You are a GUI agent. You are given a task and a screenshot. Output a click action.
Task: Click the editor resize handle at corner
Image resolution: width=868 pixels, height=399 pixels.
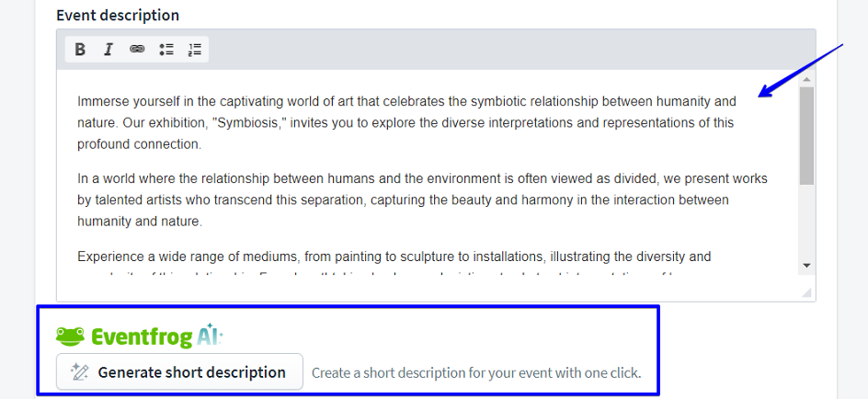coord(806,291)
